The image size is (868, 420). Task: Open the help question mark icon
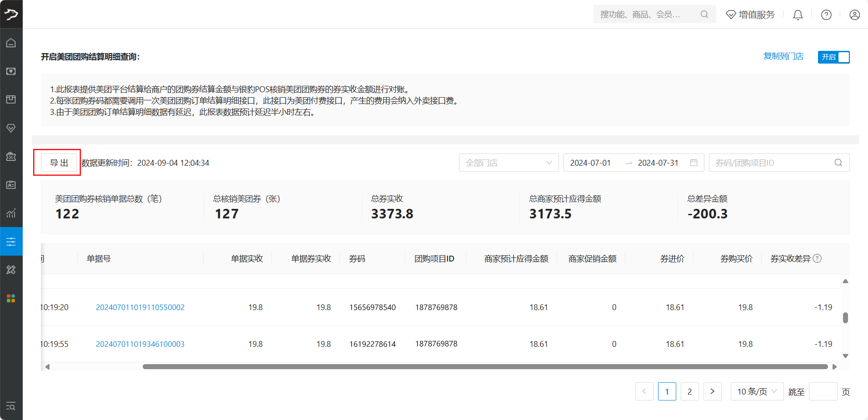[826, 15]
